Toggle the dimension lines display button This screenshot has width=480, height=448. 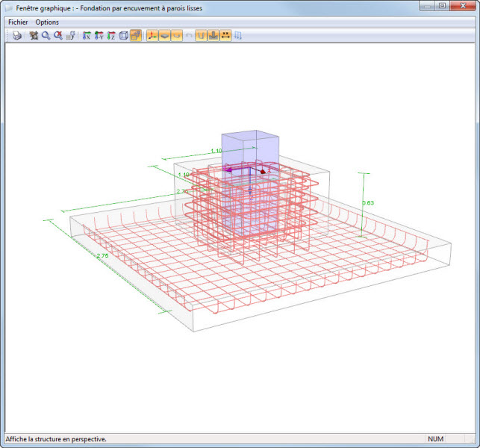pos(225,36)
